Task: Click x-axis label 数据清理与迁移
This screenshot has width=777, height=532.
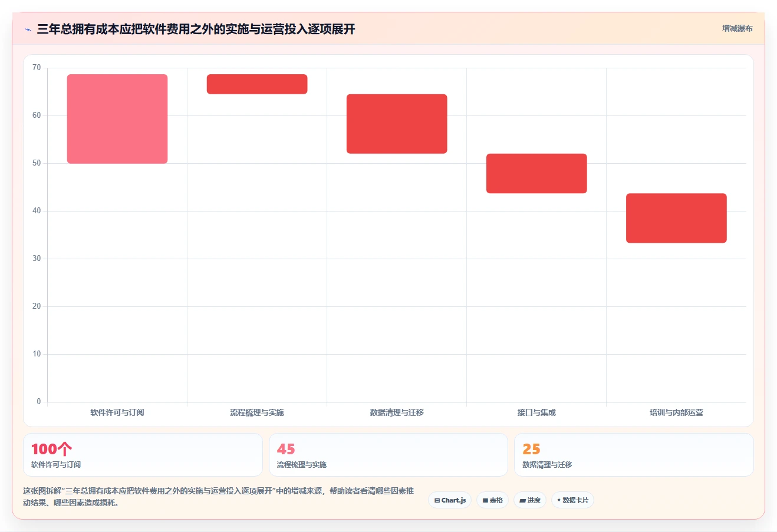Action: click(397, 412)
